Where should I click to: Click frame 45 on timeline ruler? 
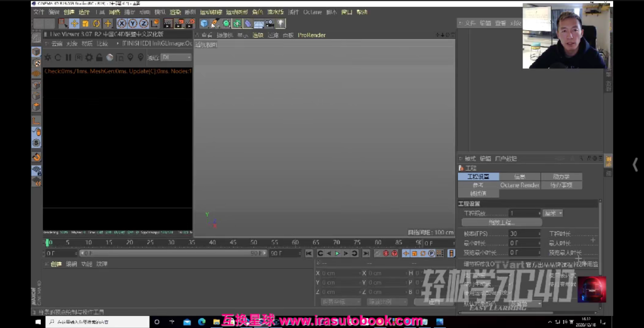click(233, 242)
